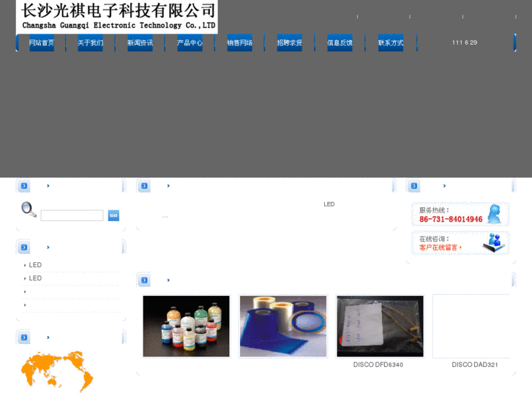Open the 招聘求贤 page
This screenshot has height=399, width=532.
tap(289, 42)
